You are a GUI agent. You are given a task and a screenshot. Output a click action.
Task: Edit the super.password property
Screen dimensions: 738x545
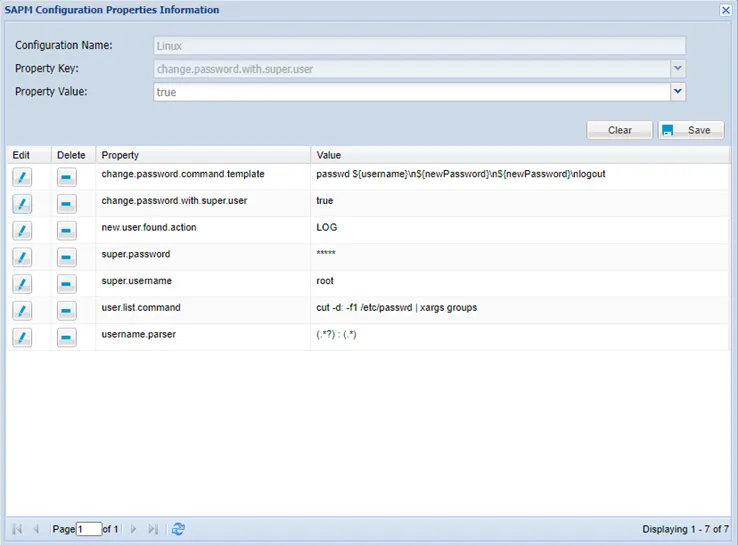pos(22,257)
